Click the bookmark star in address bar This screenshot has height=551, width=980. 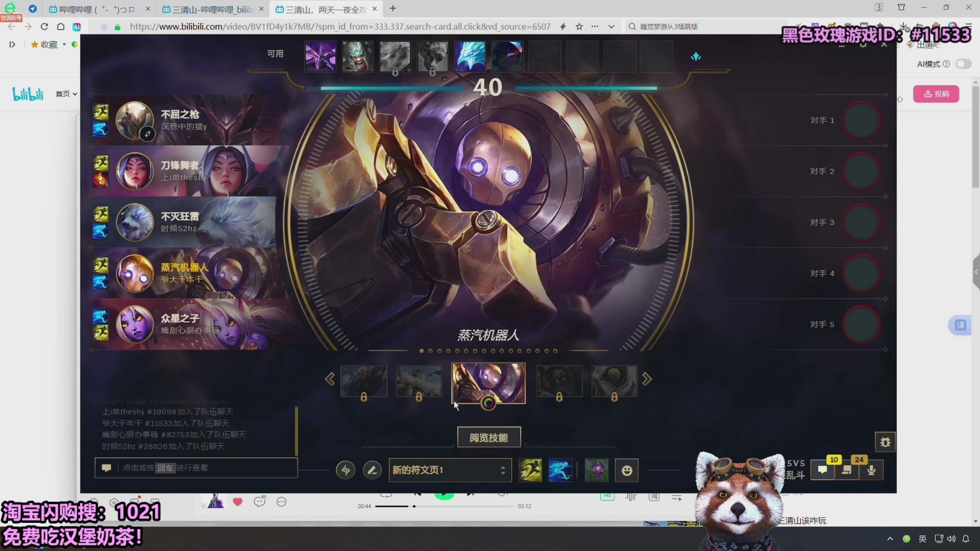579,27
